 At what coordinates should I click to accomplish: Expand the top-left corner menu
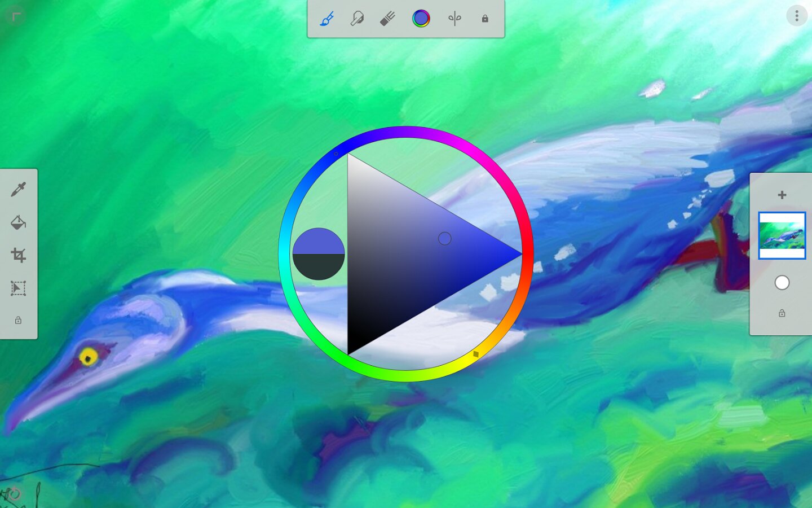[x=16, y=16]
